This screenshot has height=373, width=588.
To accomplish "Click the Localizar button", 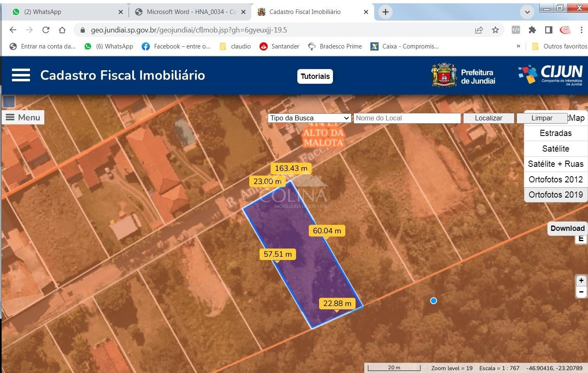I will [488, 118].
